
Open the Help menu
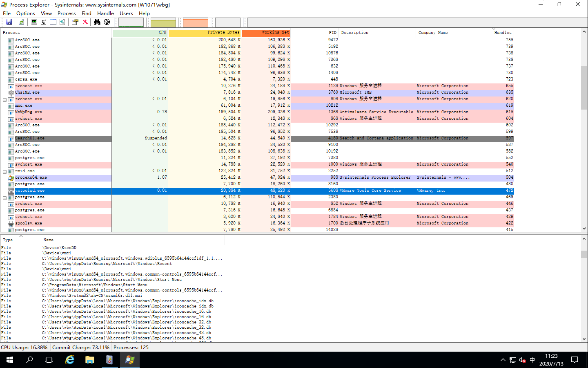point(144,13)
